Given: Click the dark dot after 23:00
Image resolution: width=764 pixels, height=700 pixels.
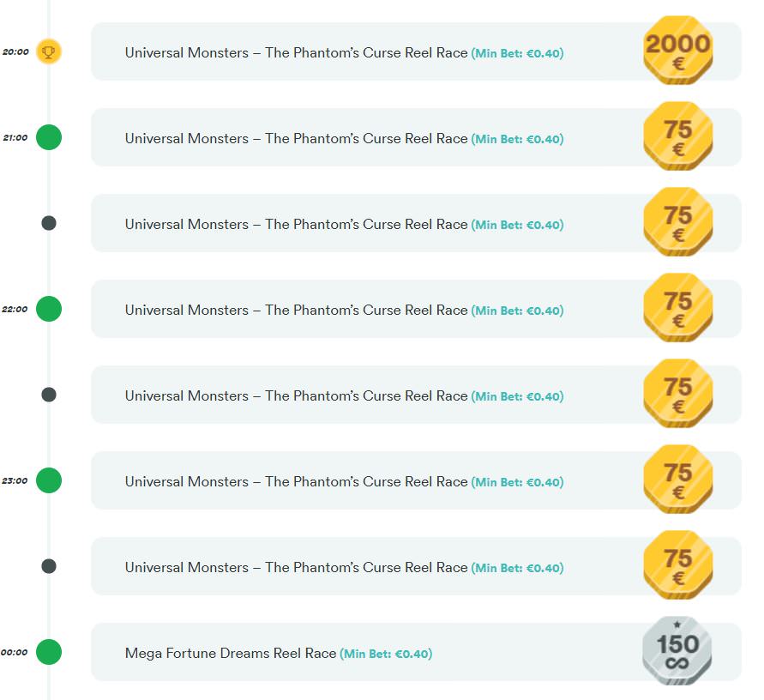Looking at the screenshot, I should pyautogui.click(x=49, y=566).
